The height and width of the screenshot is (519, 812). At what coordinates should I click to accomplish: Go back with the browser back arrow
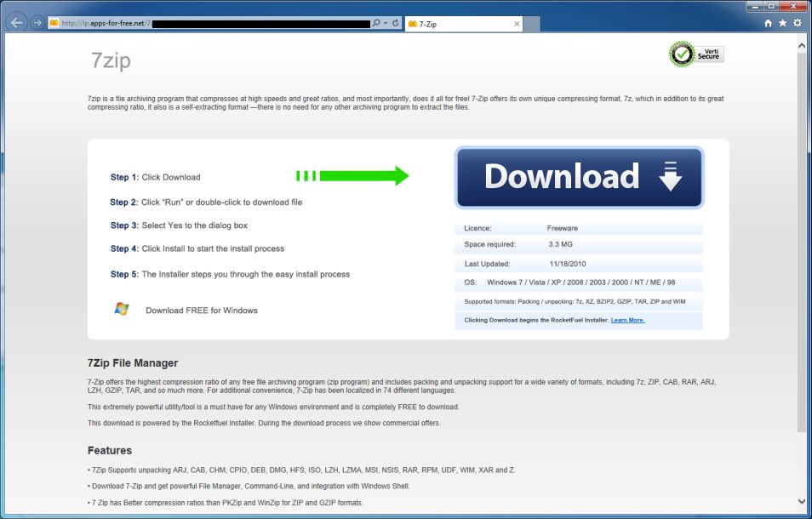tap(17, 23)
